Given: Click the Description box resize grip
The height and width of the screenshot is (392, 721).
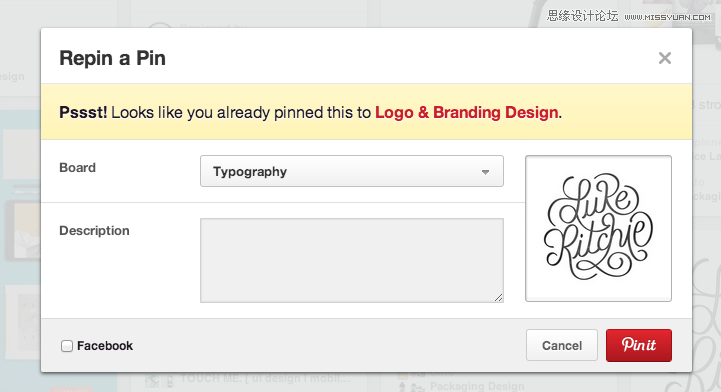Looking at the screenshot, I should point(498,298).
